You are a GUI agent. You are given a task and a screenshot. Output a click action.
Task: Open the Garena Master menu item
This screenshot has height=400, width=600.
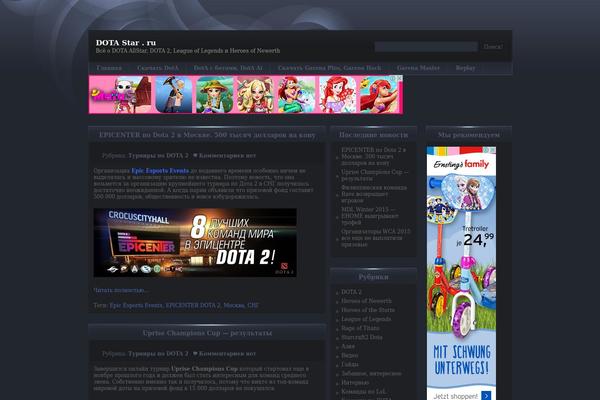418,68
